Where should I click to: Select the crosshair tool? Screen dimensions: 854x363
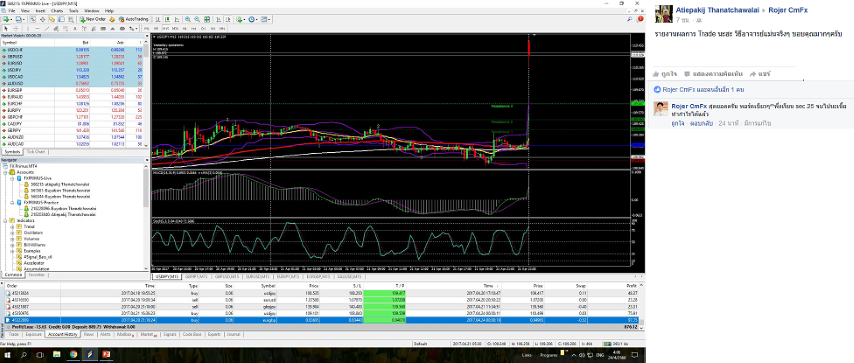16,28
